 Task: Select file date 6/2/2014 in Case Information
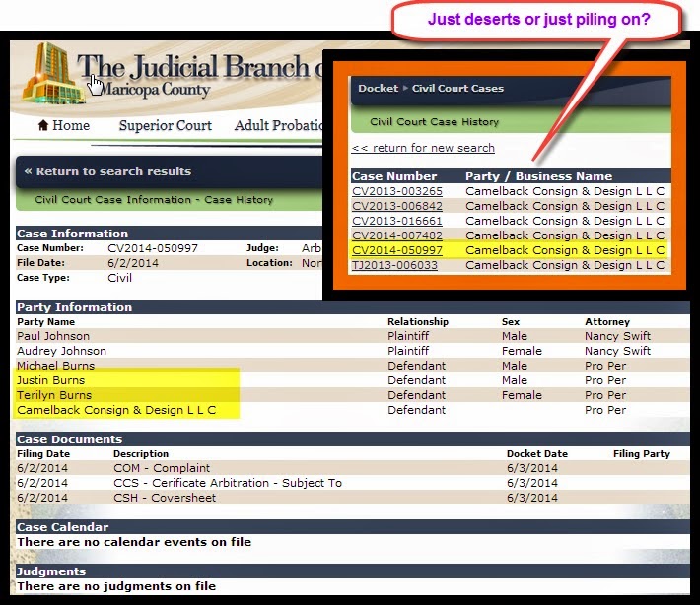point(133,263)
